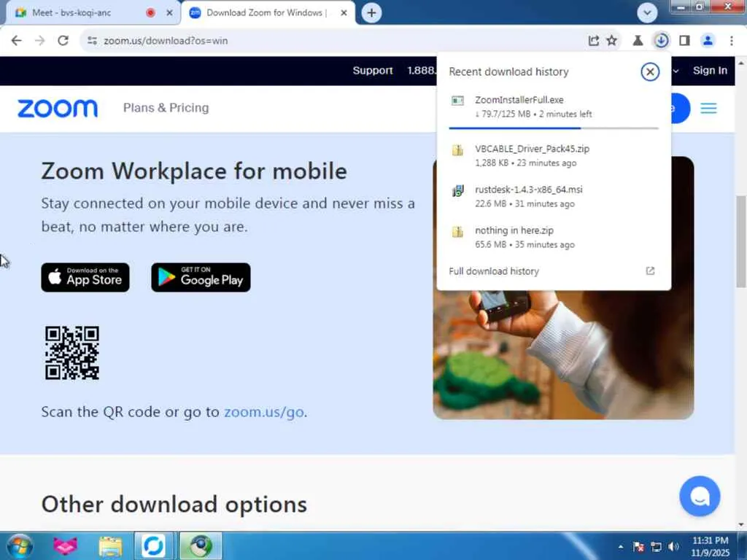747x560 pixels.
Task: Open site information icon in address bar
Action: (x=93, y=41)
